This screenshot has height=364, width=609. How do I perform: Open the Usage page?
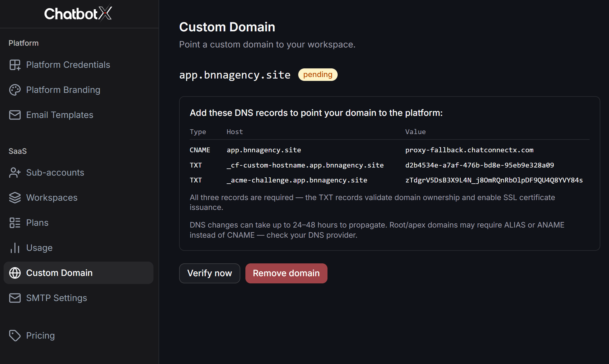79,248
